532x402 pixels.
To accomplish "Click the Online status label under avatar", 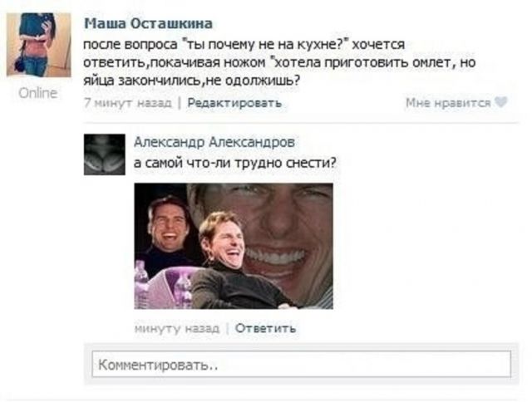I will [x=38, y=93].
